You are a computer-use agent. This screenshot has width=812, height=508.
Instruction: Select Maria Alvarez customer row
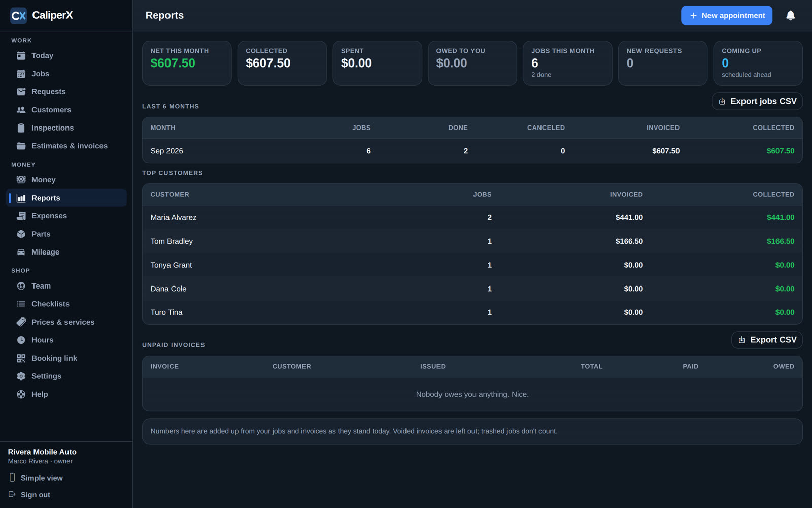tap(472, 217)
